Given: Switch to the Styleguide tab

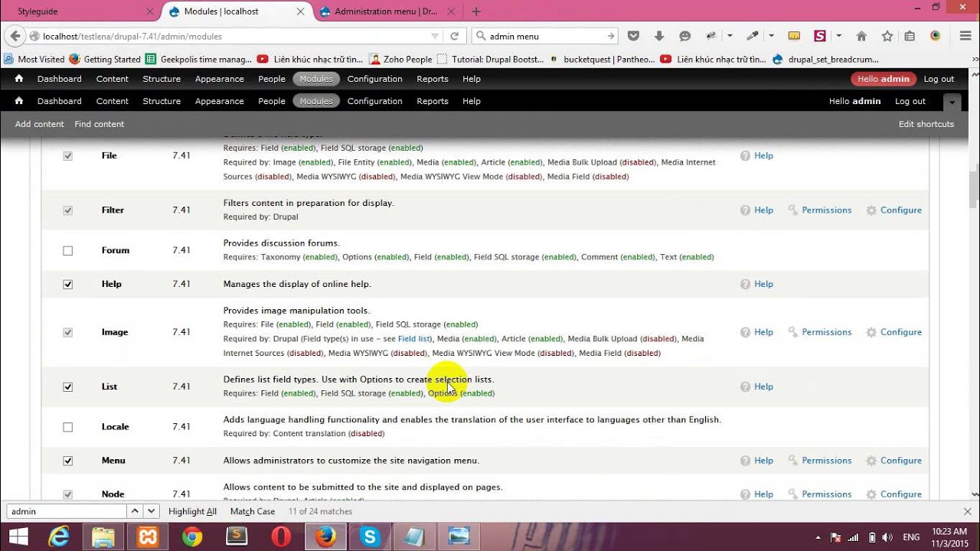Looking at the screenshot, I should [x=38, y=11].
